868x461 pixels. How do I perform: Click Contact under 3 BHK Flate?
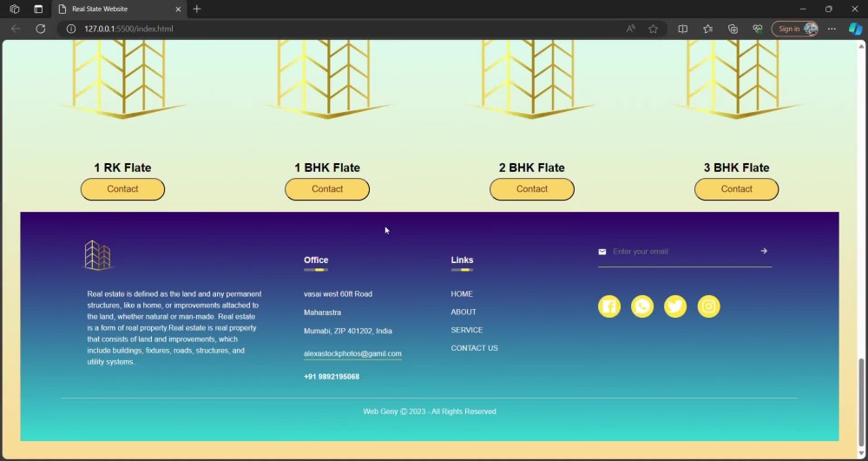click(x=736, y=189)
